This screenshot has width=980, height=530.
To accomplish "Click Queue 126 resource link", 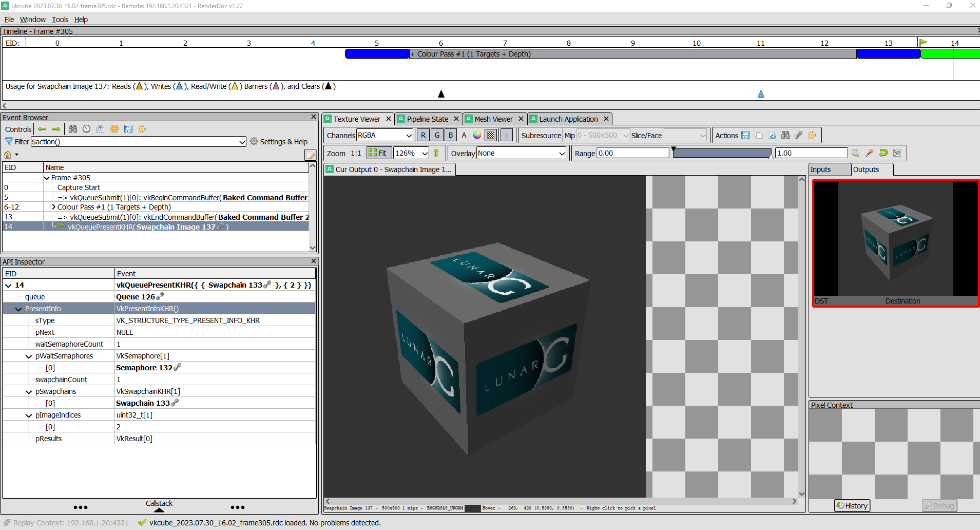I will pos(140,297).
